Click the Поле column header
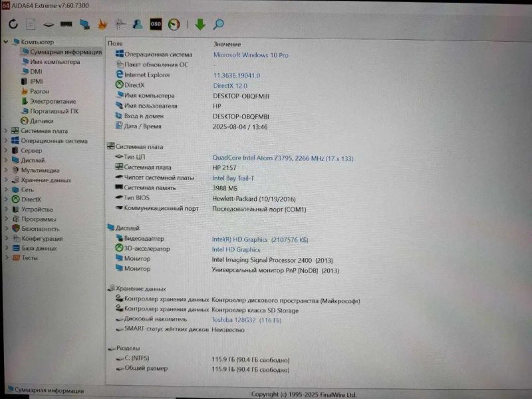This screenshot has height=399, width=532. [x=115, y=43]
